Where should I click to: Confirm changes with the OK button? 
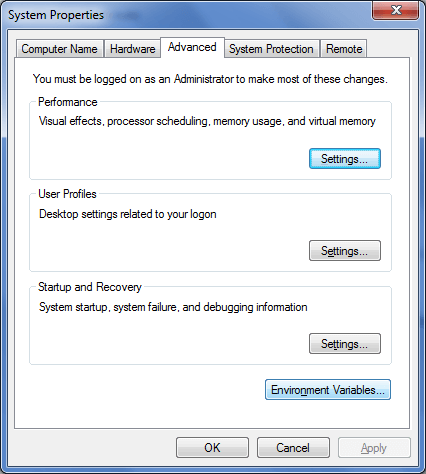(x=212, y=448)
